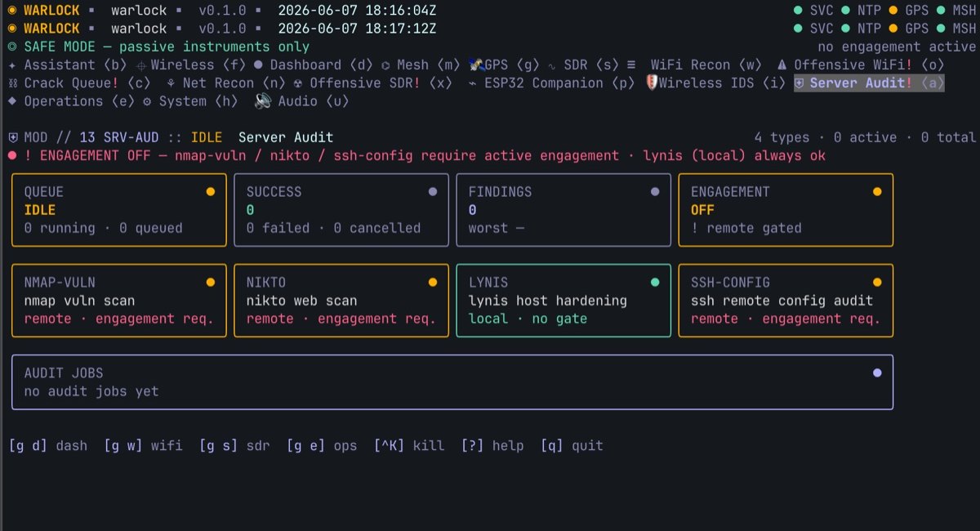Image resolution: width=980 pixels, height=531 pixels.
Task: Select the LYNIS host hardening card
Action: pyautogui.click(x=563, y=301)
